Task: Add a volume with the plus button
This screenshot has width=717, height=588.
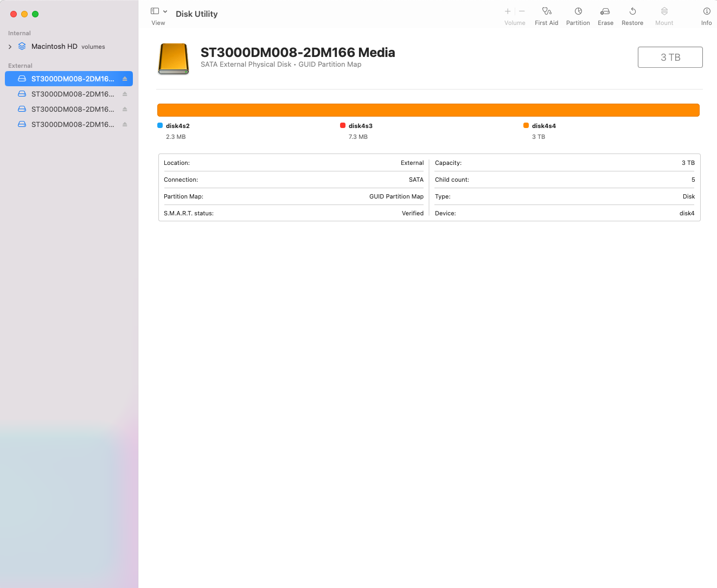Action: pos(508,11)
